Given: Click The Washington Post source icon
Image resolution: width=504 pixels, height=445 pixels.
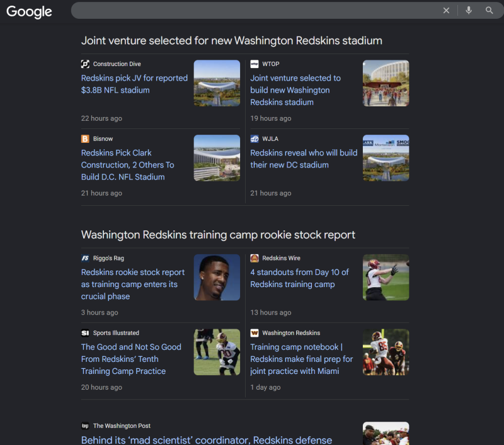Looking at the screenshot, I should [x=85, y=425].
